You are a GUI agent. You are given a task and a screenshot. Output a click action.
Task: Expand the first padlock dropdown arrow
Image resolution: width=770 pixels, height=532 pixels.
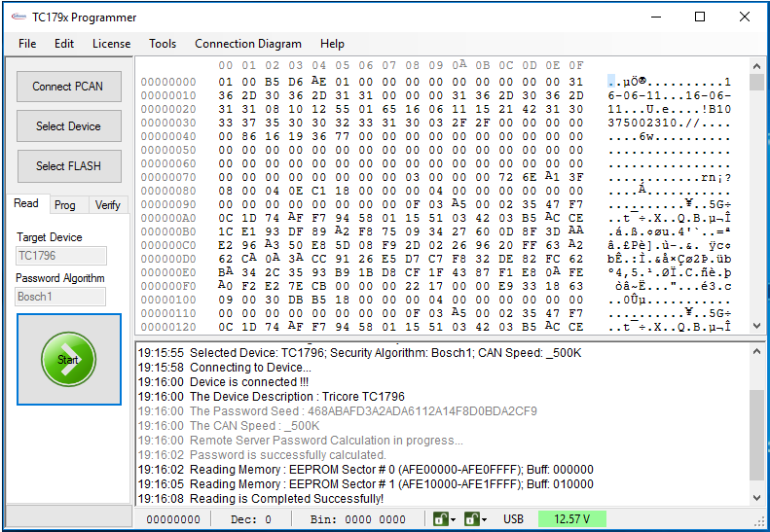(x=453, y=519)
